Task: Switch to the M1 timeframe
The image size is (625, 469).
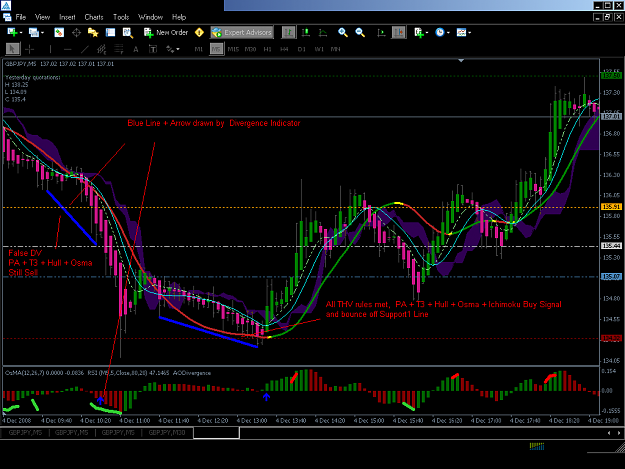Action: coord(199,49)
